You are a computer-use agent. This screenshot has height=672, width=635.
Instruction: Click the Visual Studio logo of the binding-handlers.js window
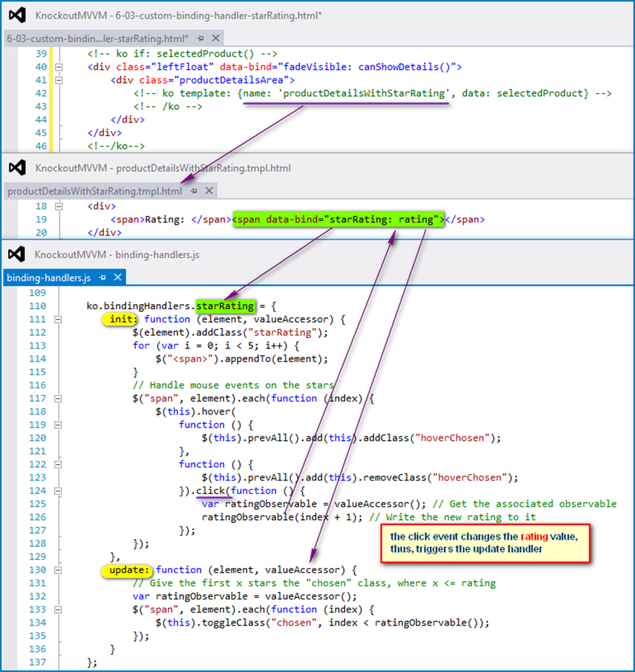point(17,255)
